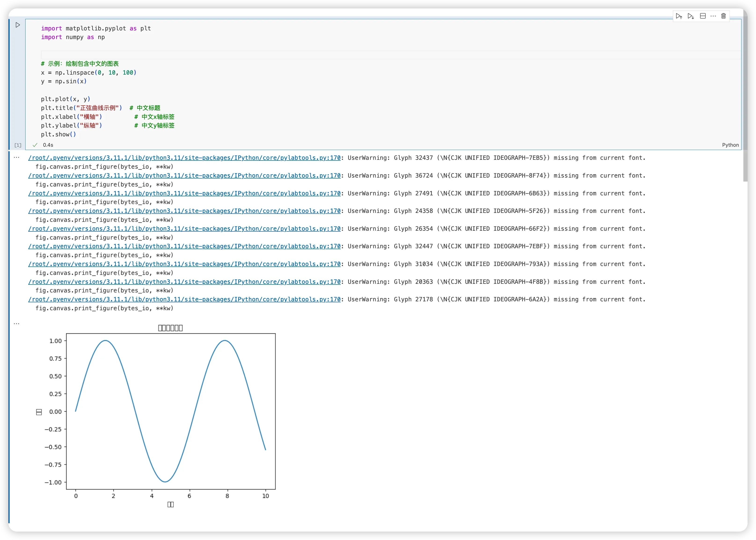Open pylabtools.py link for Glyph 27178 warning
This screenshot has width=756, height=540.
pyautogui.click(x=184, y=299)
